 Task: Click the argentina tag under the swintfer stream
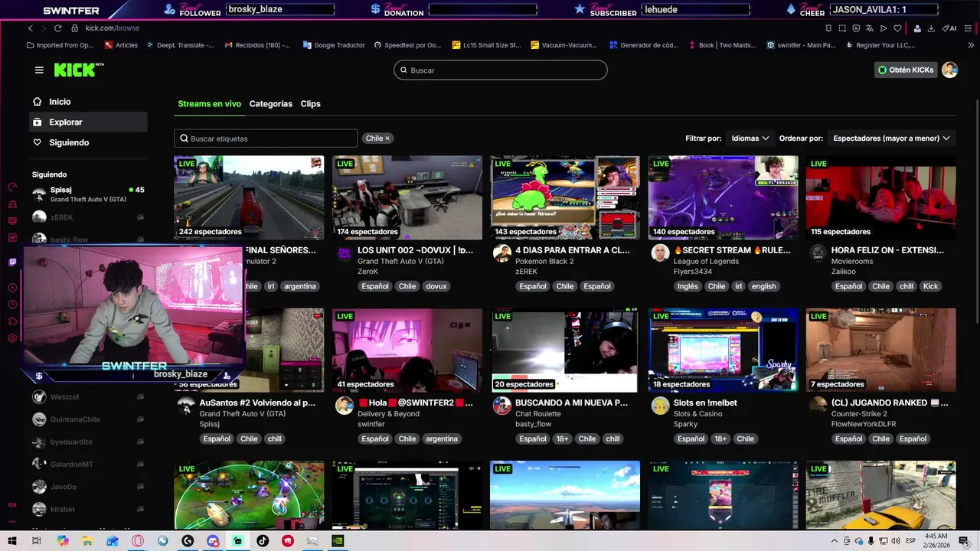click(x=442, y=439)
